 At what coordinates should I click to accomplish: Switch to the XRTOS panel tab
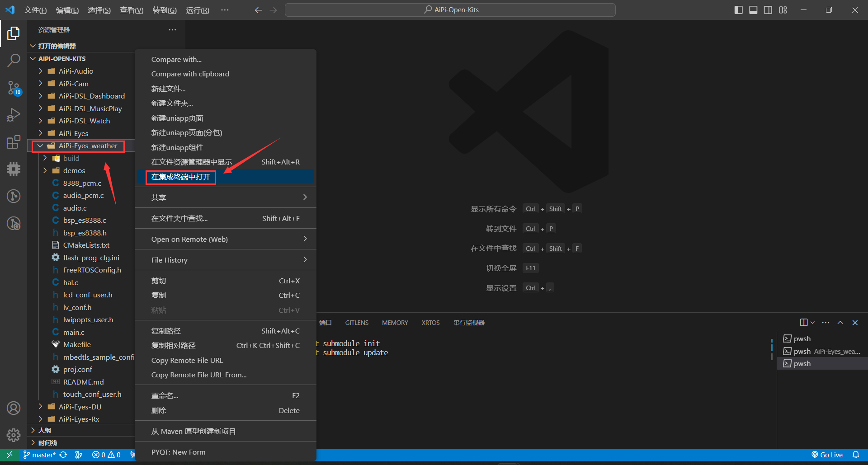coord(430,323)
